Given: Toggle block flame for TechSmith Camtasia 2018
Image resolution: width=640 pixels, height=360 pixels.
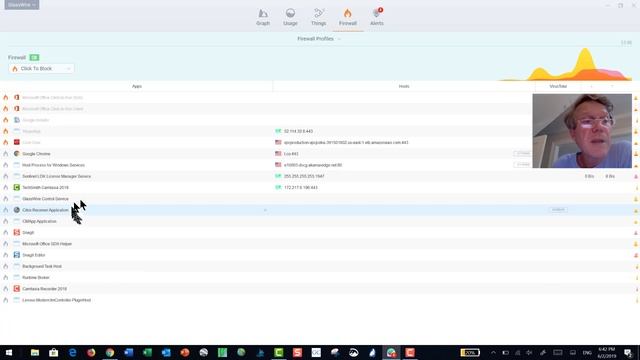Looking at the screenshot, I should click(x=6, y=188).
